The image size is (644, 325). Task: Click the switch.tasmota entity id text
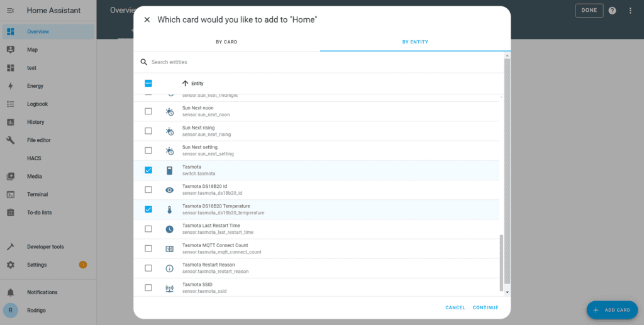tap(199, 174)
